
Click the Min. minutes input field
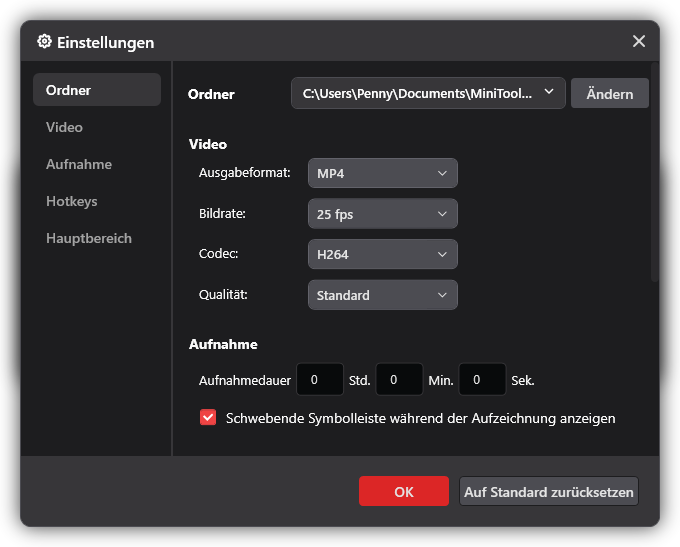coord(399,380)
